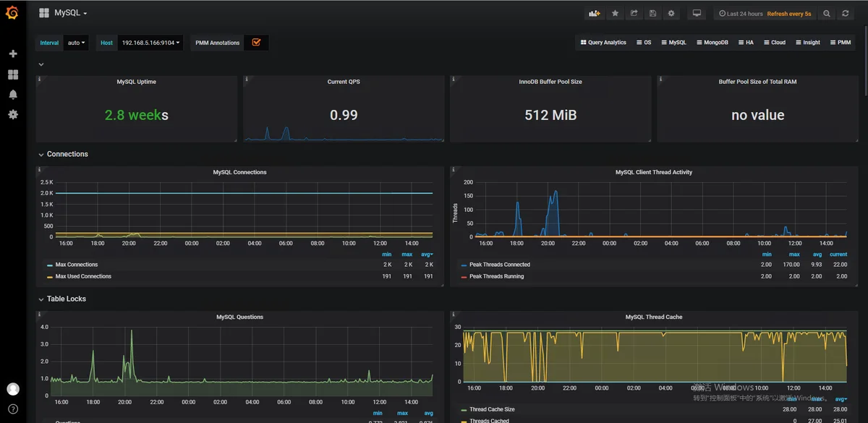Open the Interval auto dropdown
Screen dimensions: 868x423
pyautogui.click(x=77, y=43)
